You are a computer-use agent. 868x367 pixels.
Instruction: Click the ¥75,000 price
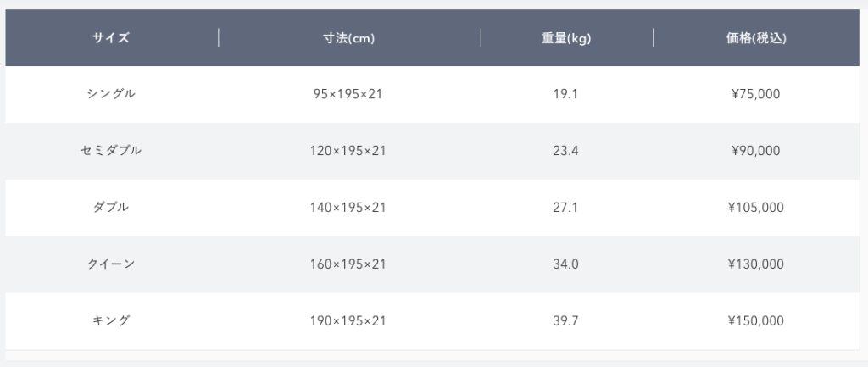pos(755,94)
